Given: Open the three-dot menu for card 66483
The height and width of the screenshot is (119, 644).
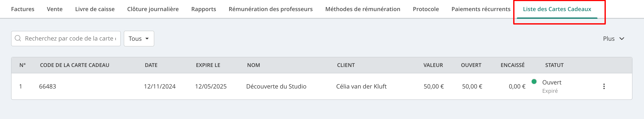Looking at the screenshot, I should (604, 87).
